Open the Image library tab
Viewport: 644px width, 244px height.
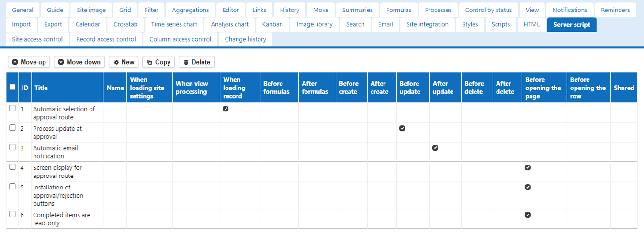click(x=315, y=24)
